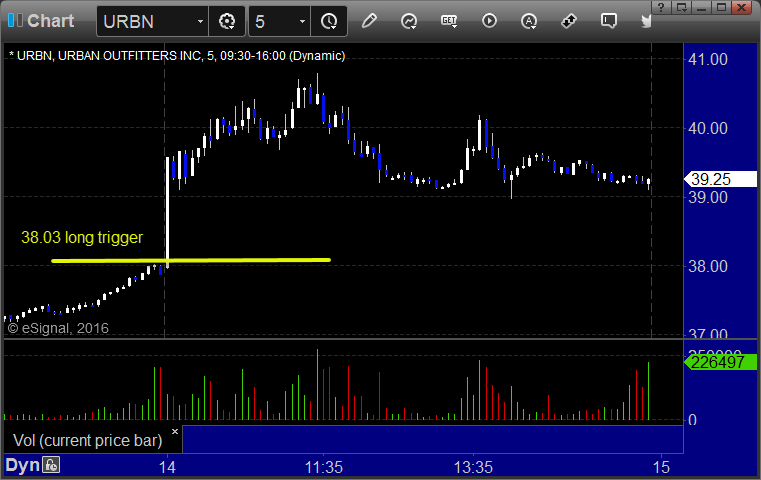Select the yellow trigger line
Image resolution: width=761 pixels, height=480 pixels.
pyautogui.click(x=191, y=261)
